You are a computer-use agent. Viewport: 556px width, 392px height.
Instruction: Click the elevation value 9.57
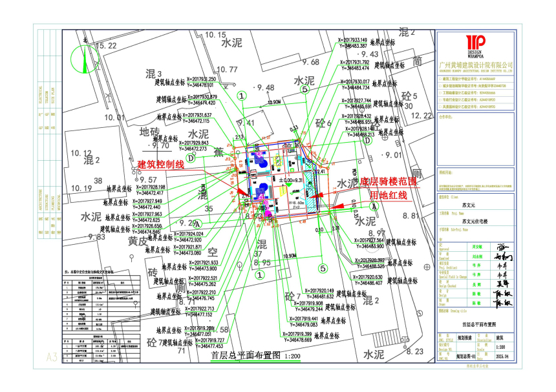(x=148, y=180)
